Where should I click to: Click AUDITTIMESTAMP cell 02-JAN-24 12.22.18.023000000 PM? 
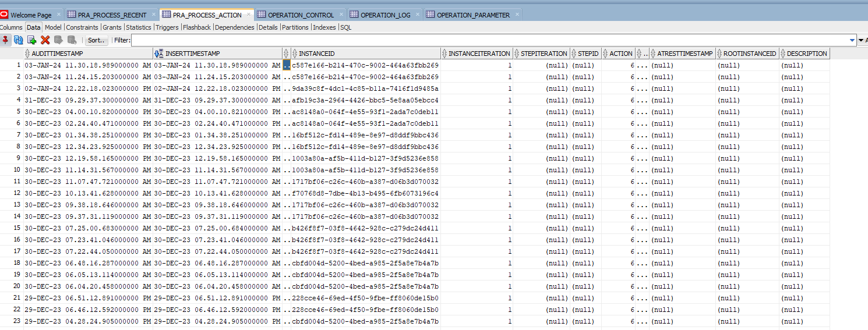(88, 88)
